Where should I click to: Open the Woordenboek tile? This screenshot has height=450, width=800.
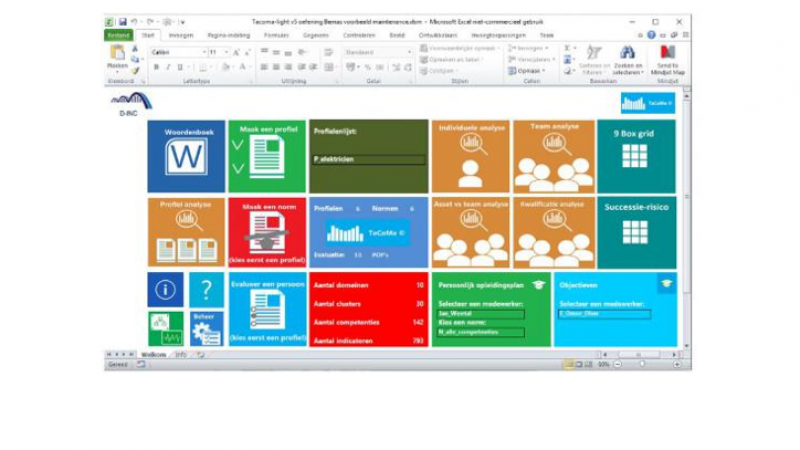pos(186,156)
